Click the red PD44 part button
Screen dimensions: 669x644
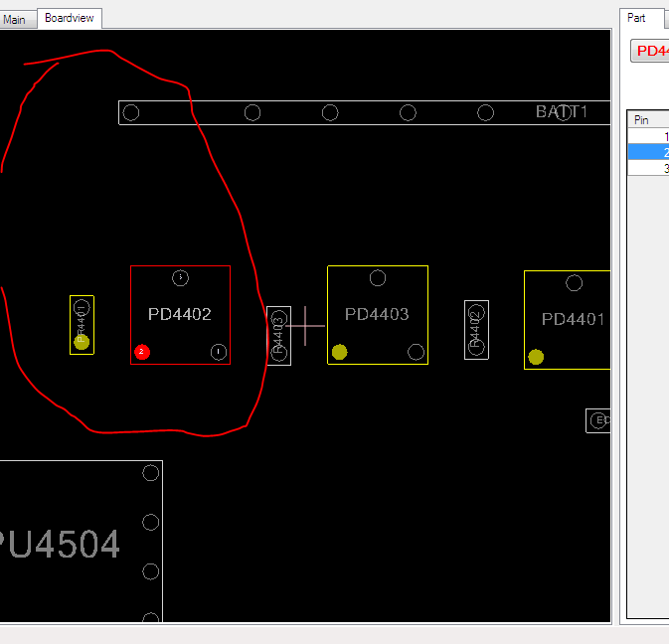click(650, 51)
